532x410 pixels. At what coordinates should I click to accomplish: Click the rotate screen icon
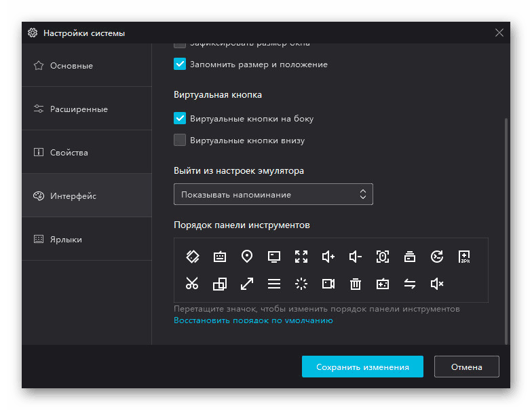(193, 257)
